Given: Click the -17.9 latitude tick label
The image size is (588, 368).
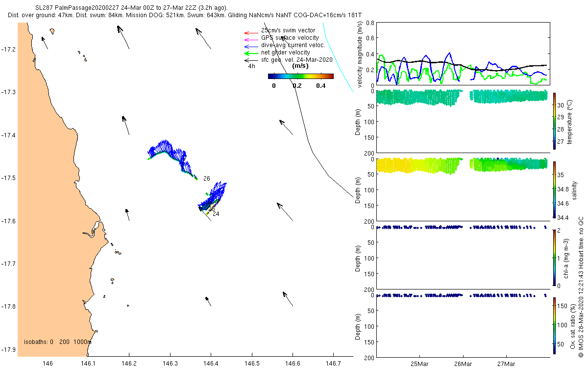Looking at the screenshot, I should click(9, 350).
